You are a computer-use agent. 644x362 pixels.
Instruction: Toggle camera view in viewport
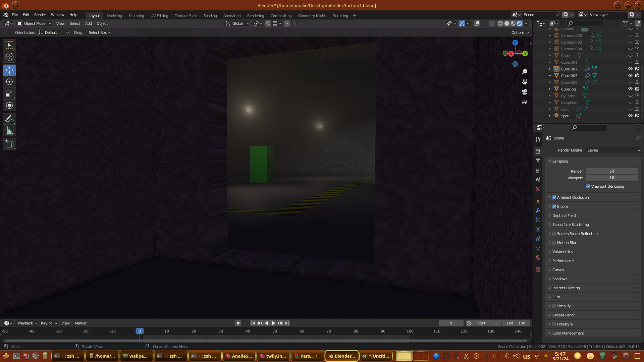coord(525,92)
